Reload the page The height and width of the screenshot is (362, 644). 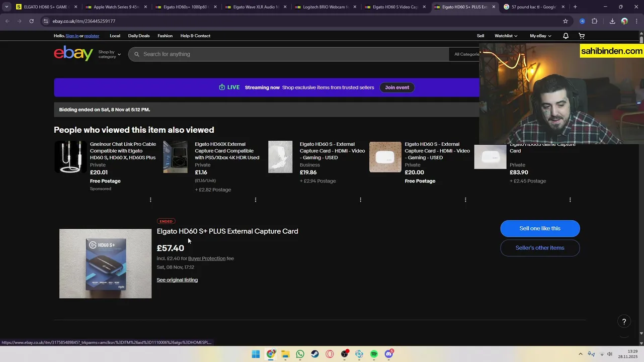click(31, 21)
